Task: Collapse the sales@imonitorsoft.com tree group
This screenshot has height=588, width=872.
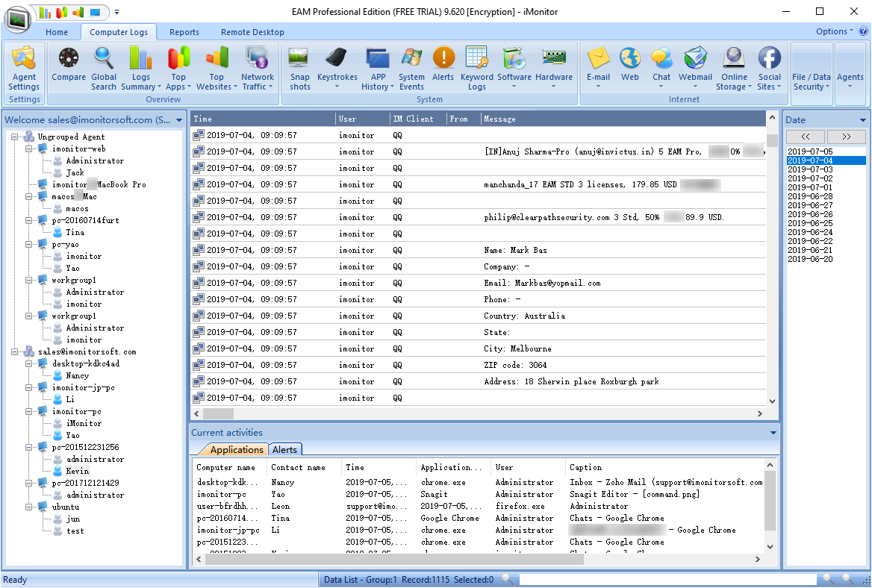Action: 15,351
